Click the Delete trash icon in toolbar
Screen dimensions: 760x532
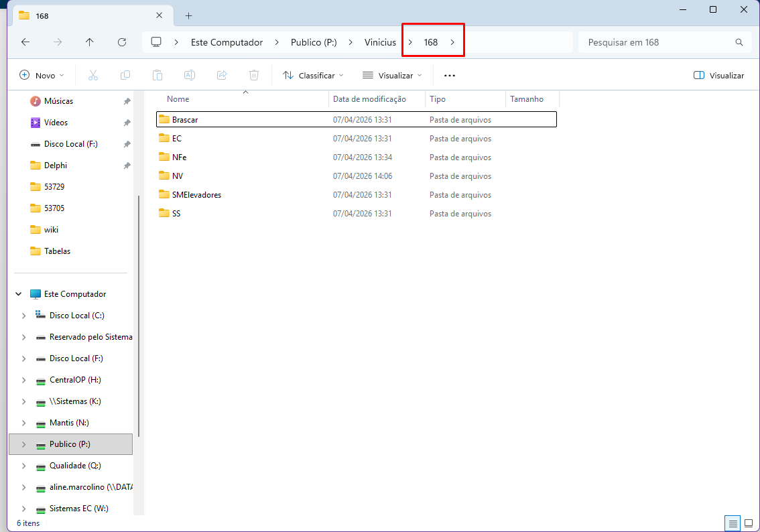[x=254, y=76]
